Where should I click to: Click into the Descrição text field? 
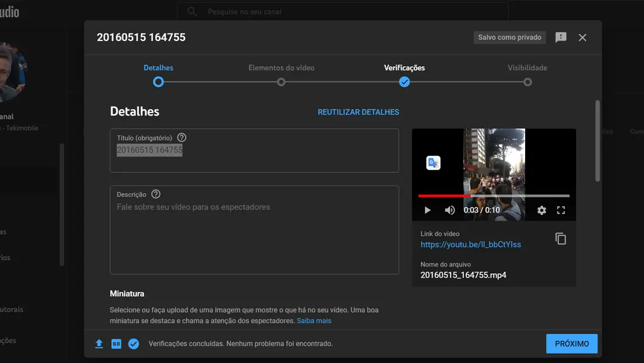click(254, 230)
